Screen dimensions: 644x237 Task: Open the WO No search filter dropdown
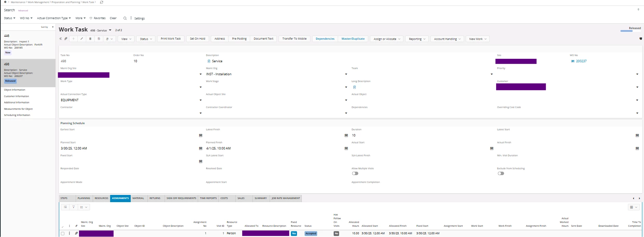[26, 18]
